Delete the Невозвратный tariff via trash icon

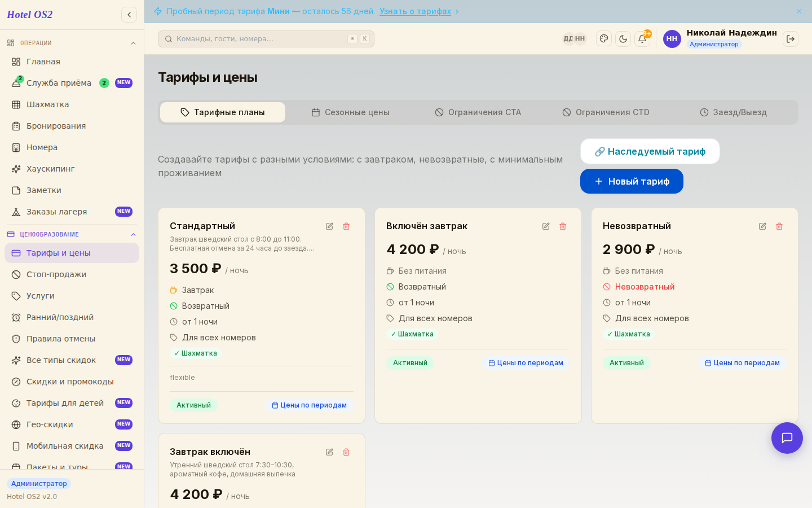[x=779, y=226]
